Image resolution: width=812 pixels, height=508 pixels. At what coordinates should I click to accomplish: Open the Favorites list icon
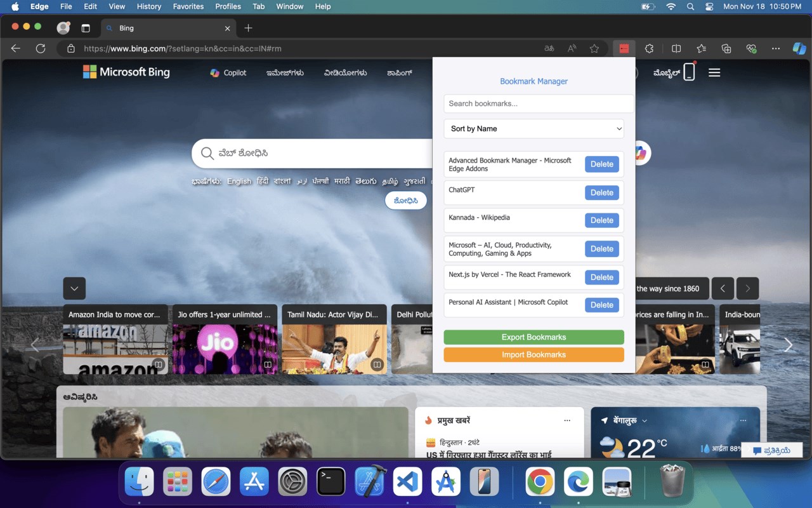tap(701, 48)
